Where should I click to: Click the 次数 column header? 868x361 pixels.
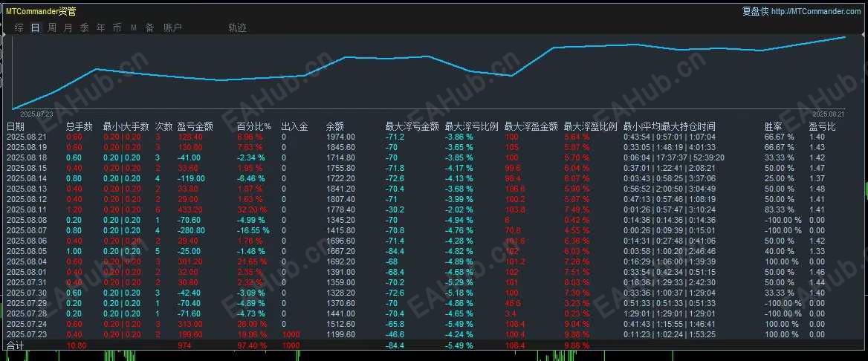163,126
